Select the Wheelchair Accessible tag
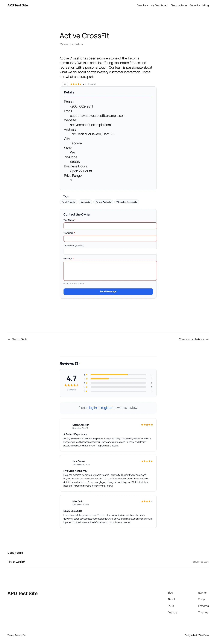Screen dimensions: 214x644 pos(127,202)
